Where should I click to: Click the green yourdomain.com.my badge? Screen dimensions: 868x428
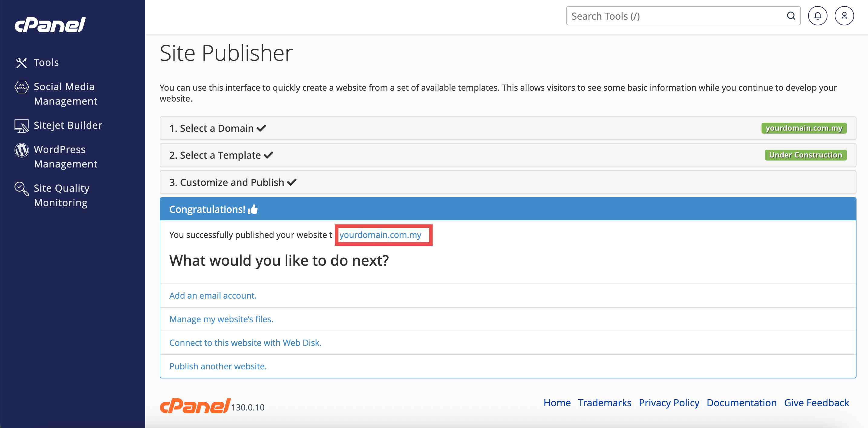tap(804, 128)
